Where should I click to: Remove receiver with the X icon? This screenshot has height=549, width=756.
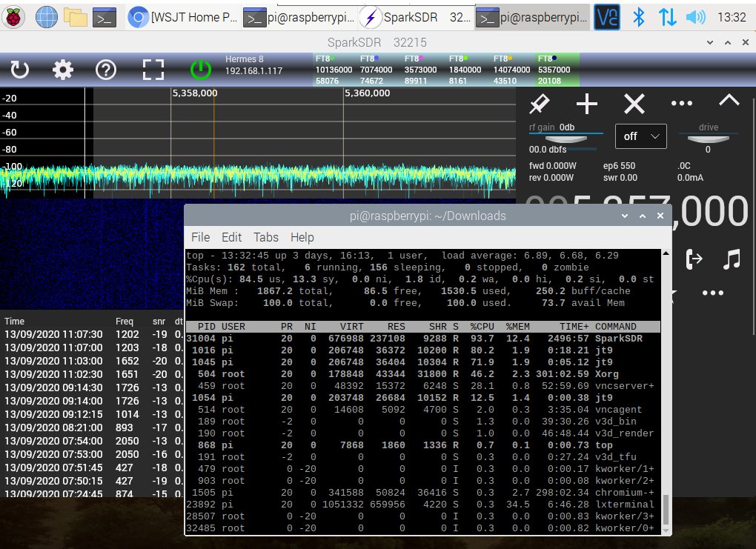coord(634,104)
